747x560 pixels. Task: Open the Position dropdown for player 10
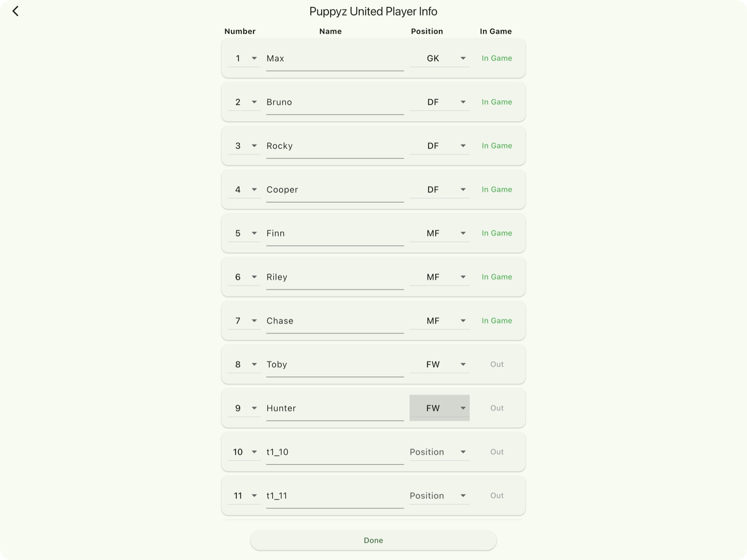[439, 452]
